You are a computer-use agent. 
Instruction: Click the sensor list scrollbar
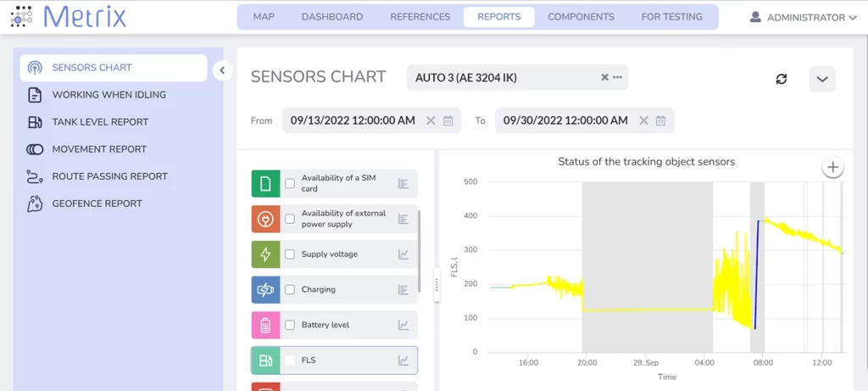coord(419,251)
